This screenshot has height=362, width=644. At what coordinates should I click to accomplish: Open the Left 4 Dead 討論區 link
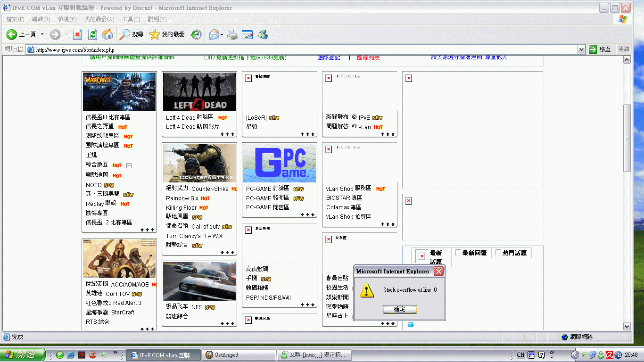[x=190, y=117]
